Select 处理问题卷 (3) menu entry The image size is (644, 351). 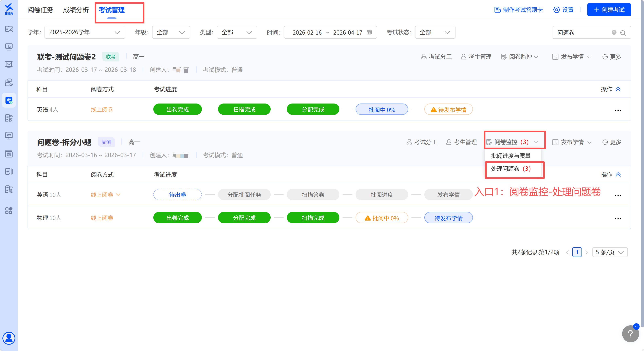tap(511, 169)
